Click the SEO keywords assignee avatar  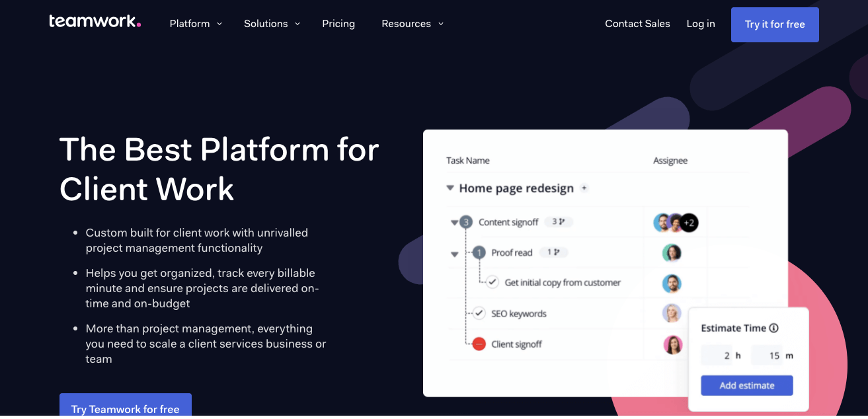(x=672, y=313)
